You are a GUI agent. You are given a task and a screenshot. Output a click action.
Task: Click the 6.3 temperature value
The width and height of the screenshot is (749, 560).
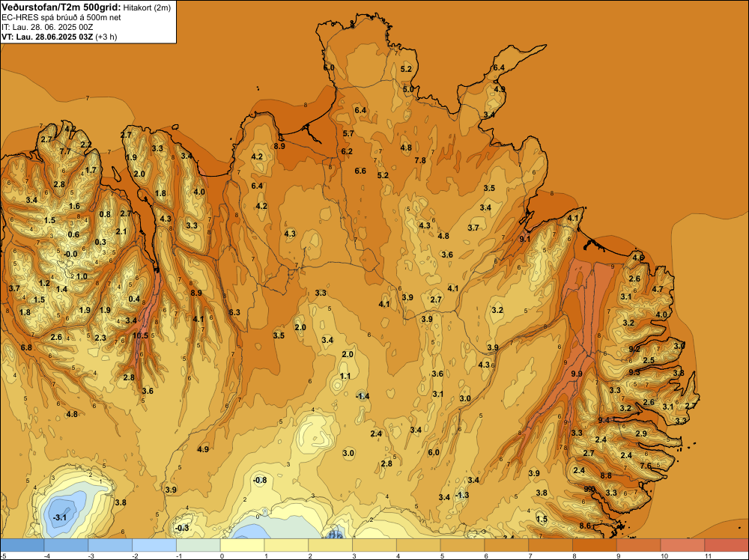234,313
